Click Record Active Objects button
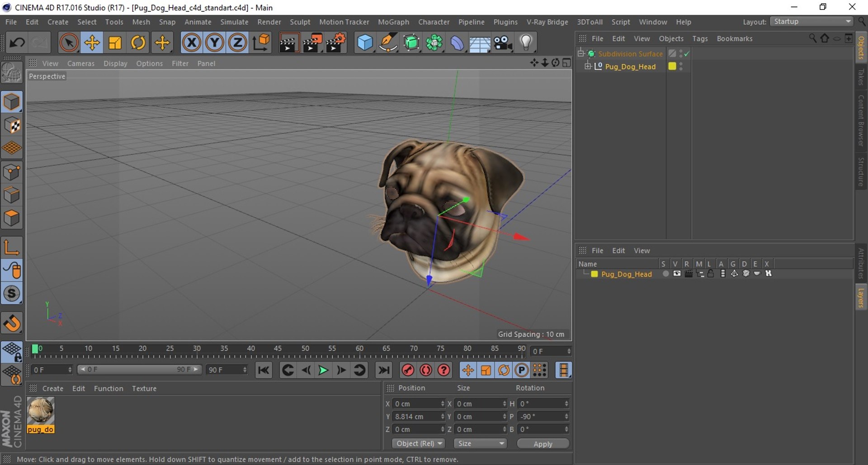 coord(408,370)
